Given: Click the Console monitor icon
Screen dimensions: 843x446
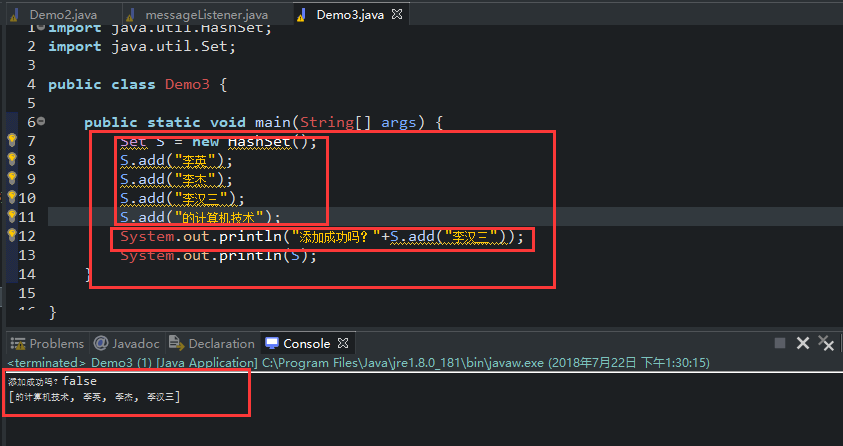Looking at the screenshot, I should coord(272,343).
